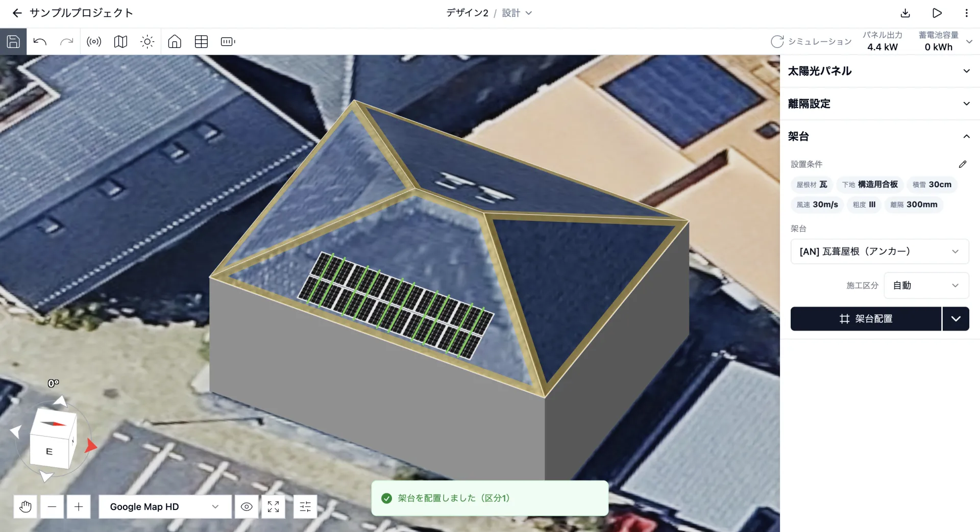The width and height of the screenshot is (980, 532).
Task: Open the signal broadcast tool icon
Action: pos(94,42)
